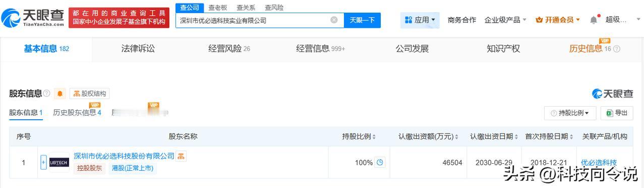Click the red promotional banner in header
Screen dimensions: 644x188
[119, 18]
